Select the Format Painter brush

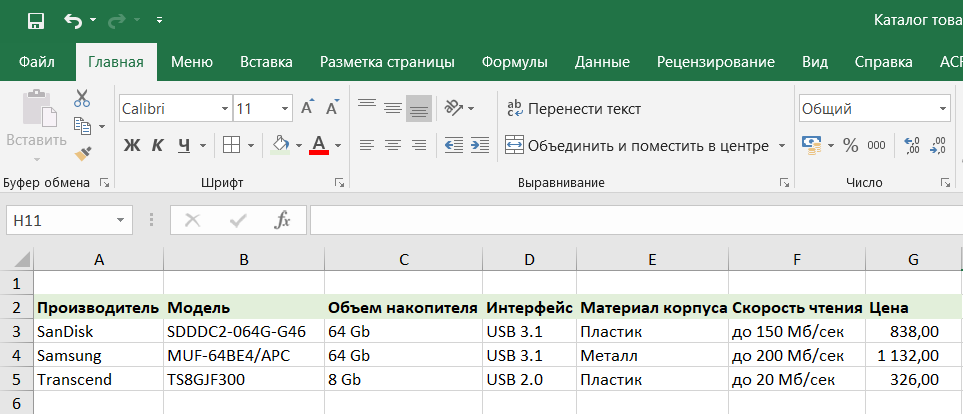pos(83,153)
